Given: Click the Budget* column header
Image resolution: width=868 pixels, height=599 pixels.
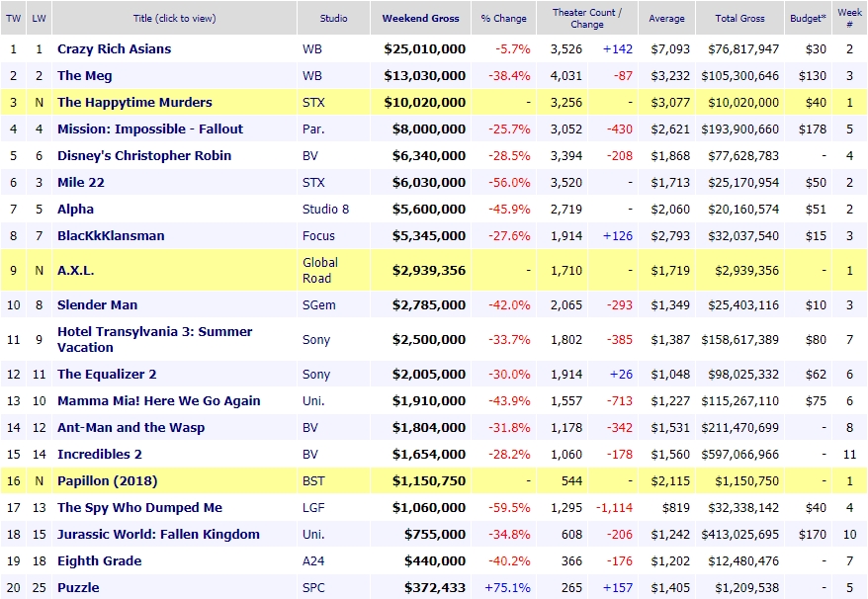Looking at the screenshot, I should point(808,18).
